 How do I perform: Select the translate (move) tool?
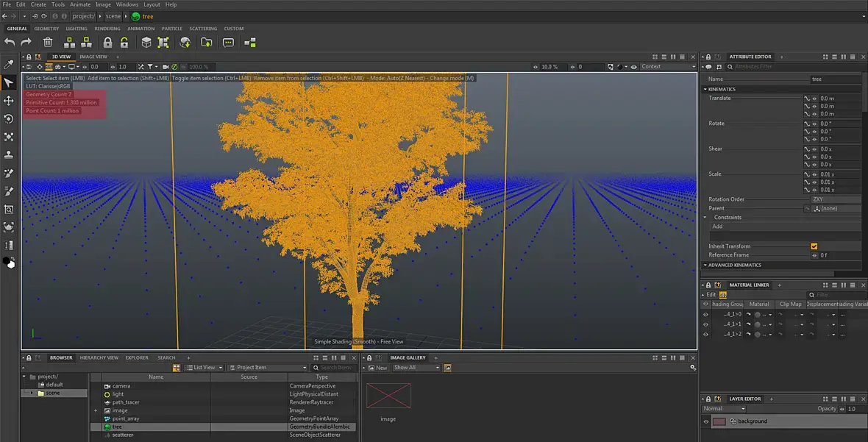pos(9,101)
